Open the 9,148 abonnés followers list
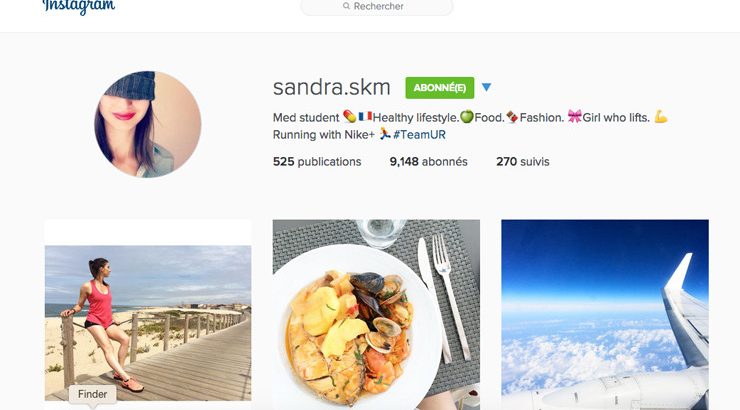 coord(429,162)
